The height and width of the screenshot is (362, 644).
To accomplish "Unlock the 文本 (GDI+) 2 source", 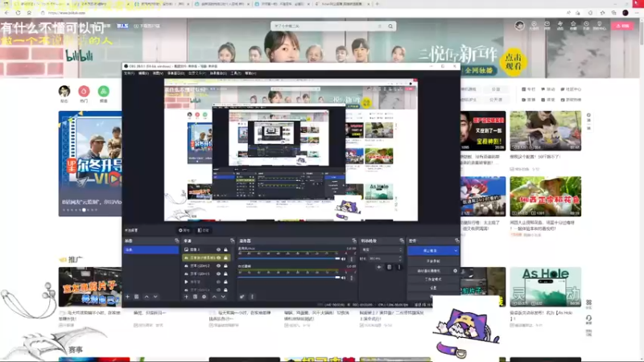I will pyautogui.click(x=225, y=266).
